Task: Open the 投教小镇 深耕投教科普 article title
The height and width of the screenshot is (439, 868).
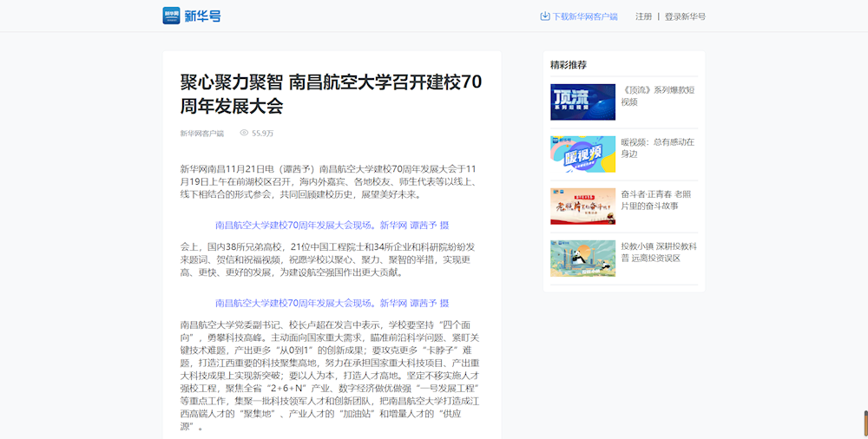Action: click(658, 252)
